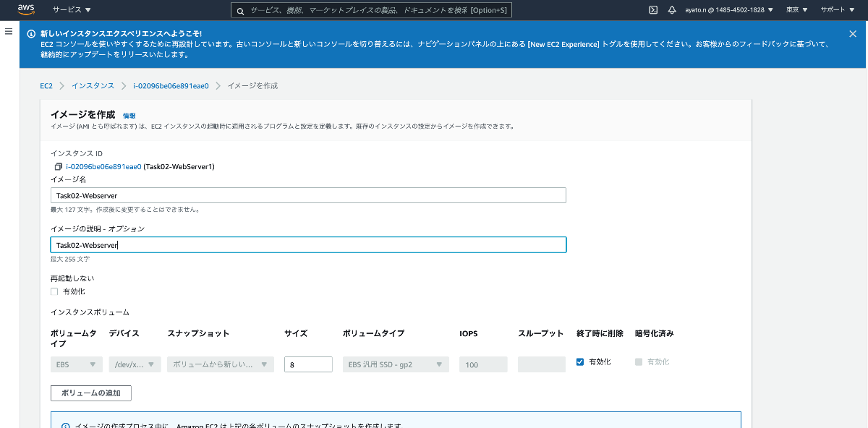Viewport: 868px width, 428px height.
Task: Click the 最大 255 文字 hint text
Action: point(70,259)
